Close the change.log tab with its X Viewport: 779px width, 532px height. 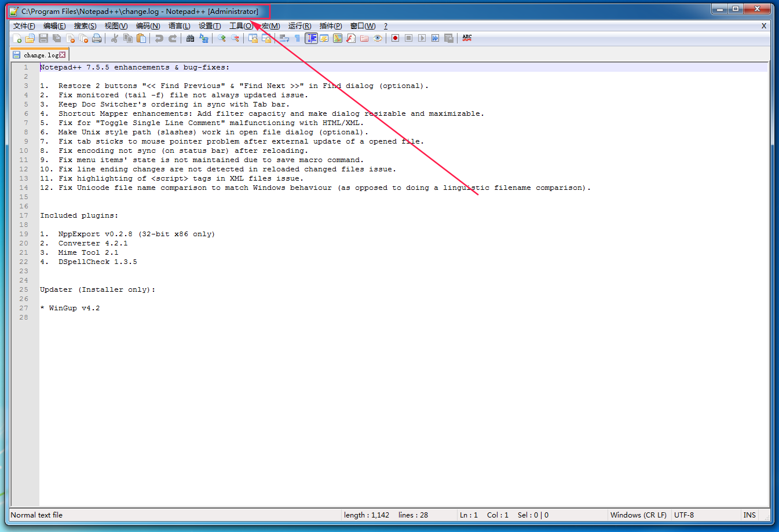(63, 55)
